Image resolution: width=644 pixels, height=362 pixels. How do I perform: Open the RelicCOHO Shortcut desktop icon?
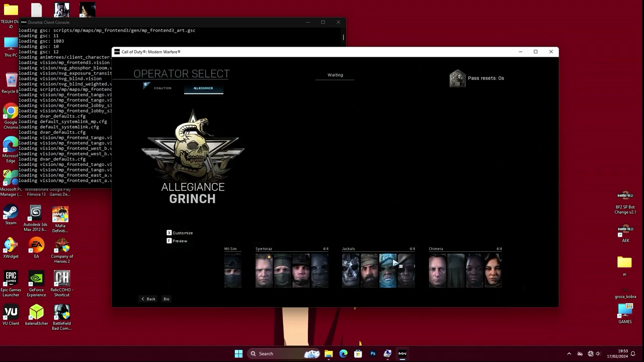pyautogui.click(x=62, y=284)
